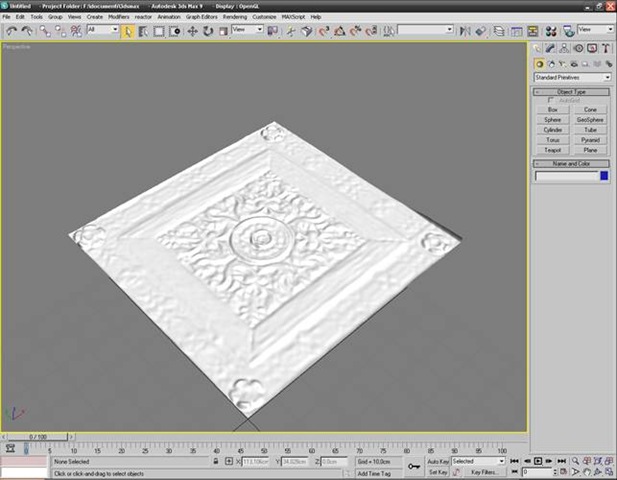Select the Lights category icon

(564, 64)
